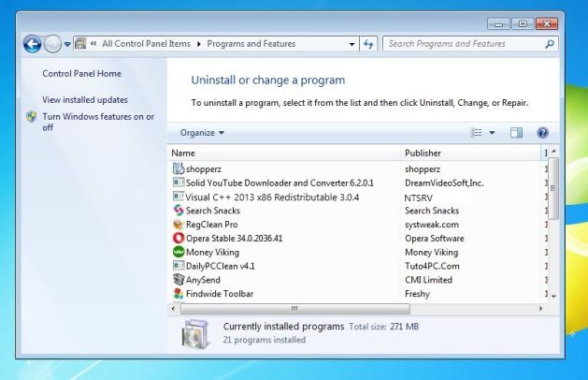
Task: Click the installed programs box icon
Action: click(x=195, y=334)
